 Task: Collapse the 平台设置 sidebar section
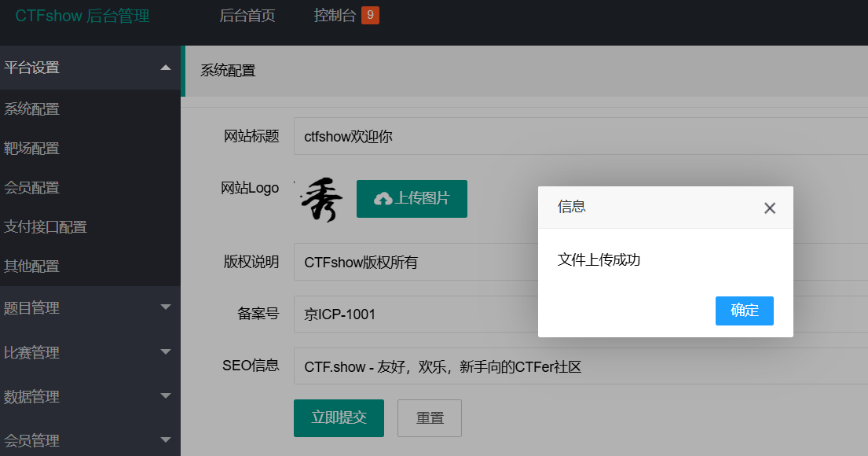click(x=90, y=68)
